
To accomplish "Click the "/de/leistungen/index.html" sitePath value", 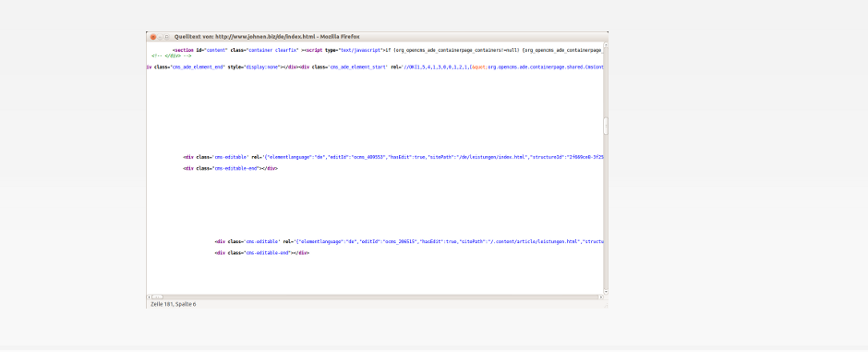I will (491, 157).
